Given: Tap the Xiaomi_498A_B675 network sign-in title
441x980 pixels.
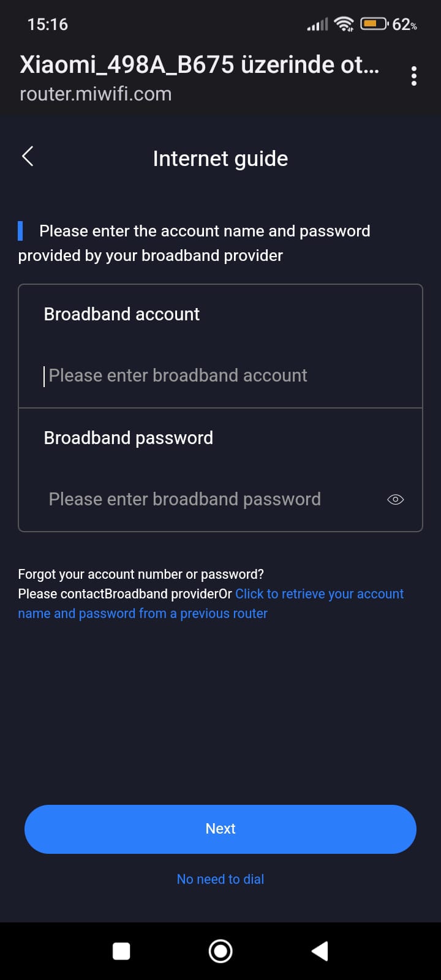Looking at the screenshot, I should pyautogui.click(x=199, y=65).
